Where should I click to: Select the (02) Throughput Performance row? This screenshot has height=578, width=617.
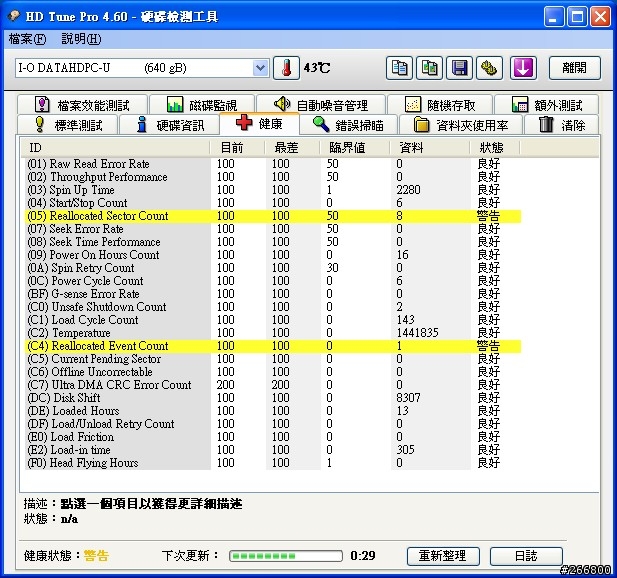(273, 177)
